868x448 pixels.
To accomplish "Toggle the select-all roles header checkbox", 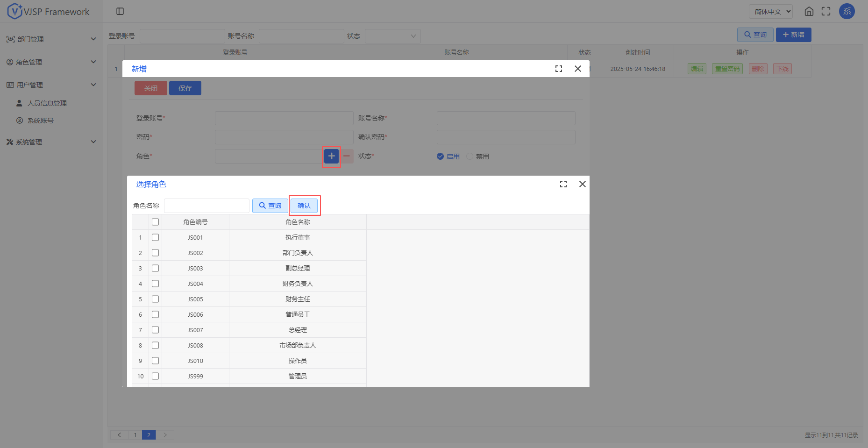I will (156, 222).
